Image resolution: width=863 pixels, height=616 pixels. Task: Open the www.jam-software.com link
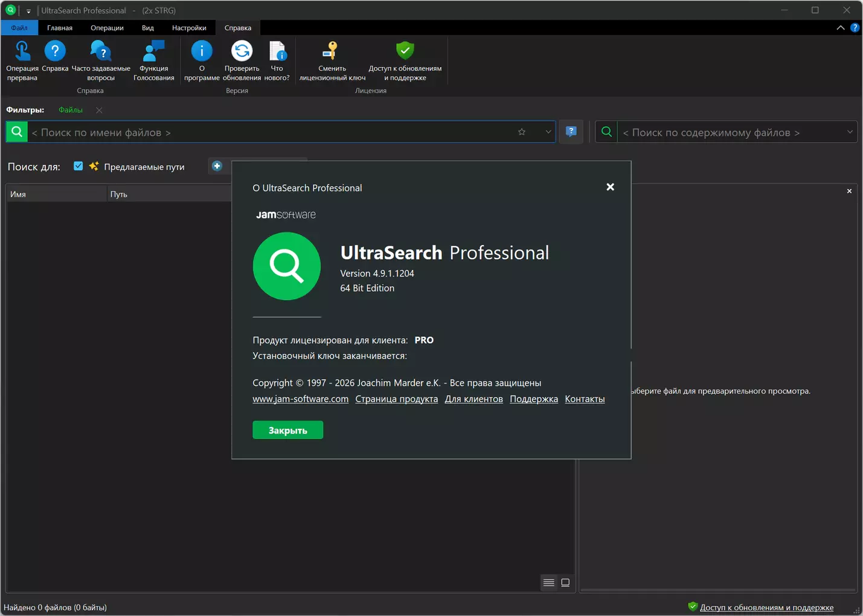click(300, 399)
